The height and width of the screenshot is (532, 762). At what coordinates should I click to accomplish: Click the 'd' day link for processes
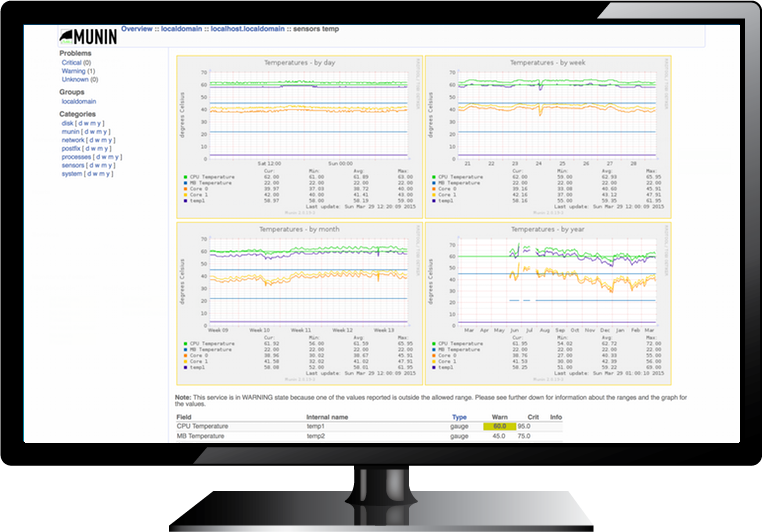99,157
